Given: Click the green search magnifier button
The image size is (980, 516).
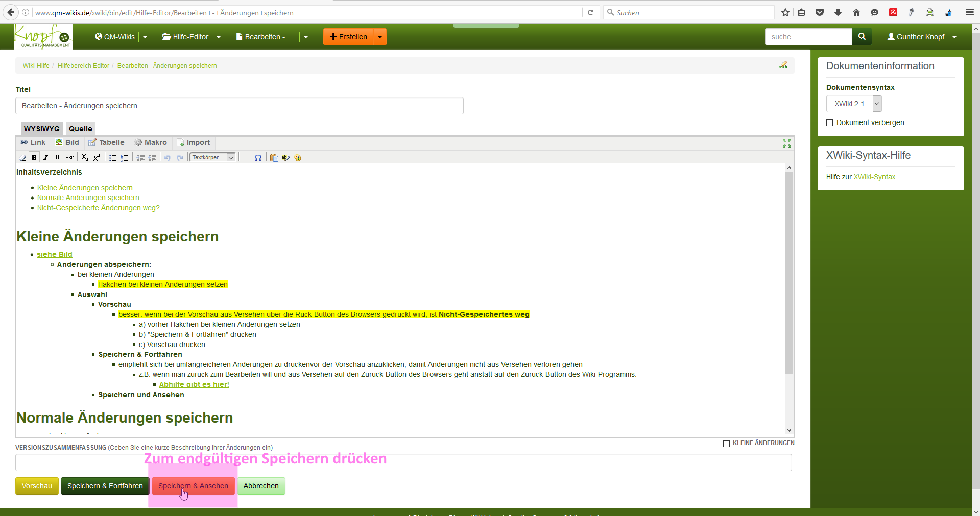Looking at the screenshot, I should [x=862, y=37].
